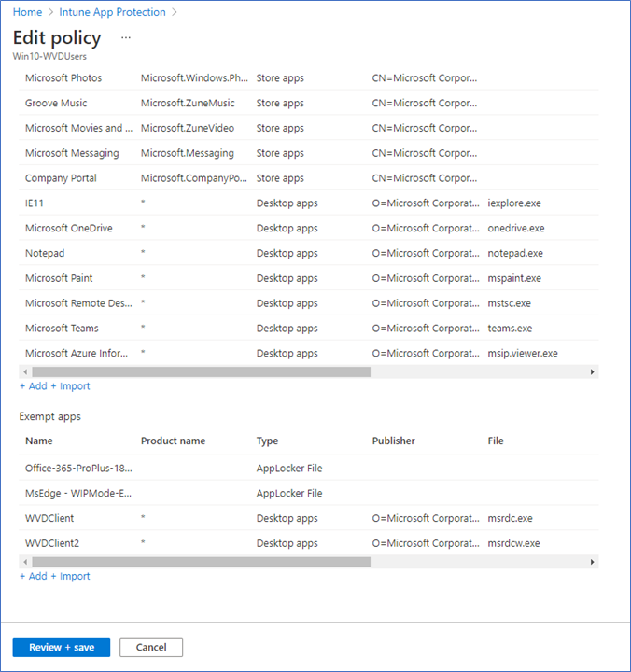
Task: Click Microsoft.ZuneVideo product name
Action: click(188, 128)
